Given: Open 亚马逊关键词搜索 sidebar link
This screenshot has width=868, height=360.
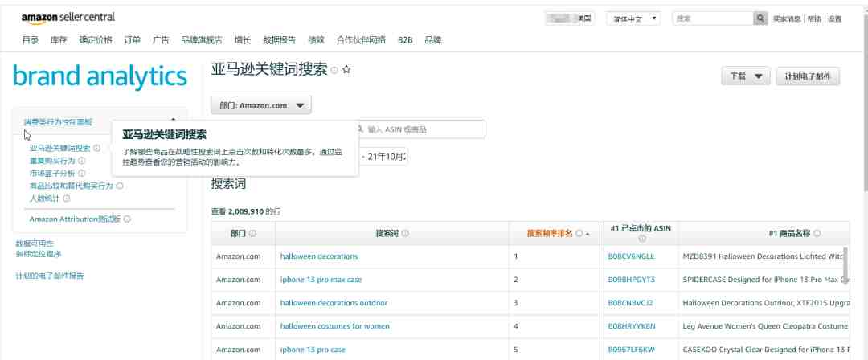Looking at the screenshot, I should (x=59, y=149).
